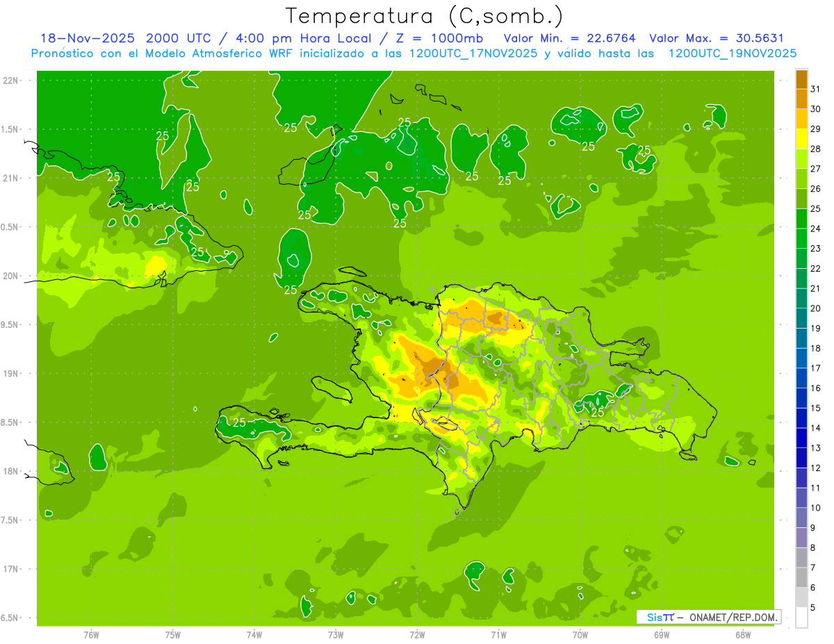
Task: Click the 22N latitude axis label
Action: (x=11, y=81)
